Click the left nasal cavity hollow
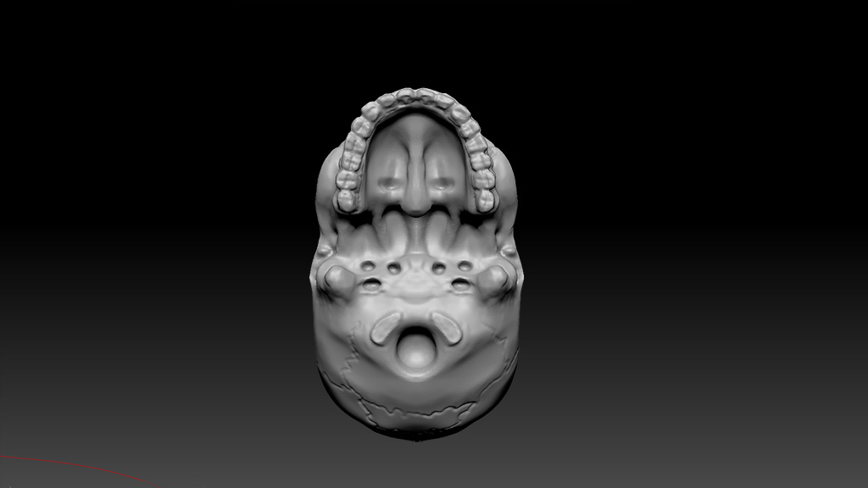Image resolution: width=868 pixels, height=488 pixels. pyautogui.click(x=391, y=181)
